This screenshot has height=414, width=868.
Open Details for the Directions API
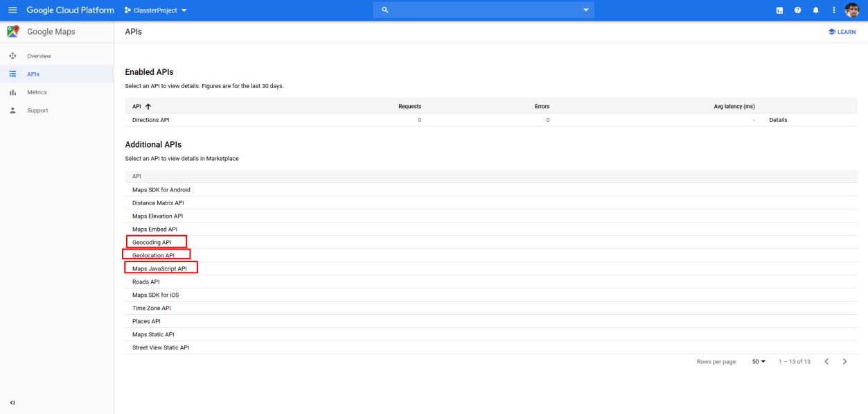tap(778, 120)
